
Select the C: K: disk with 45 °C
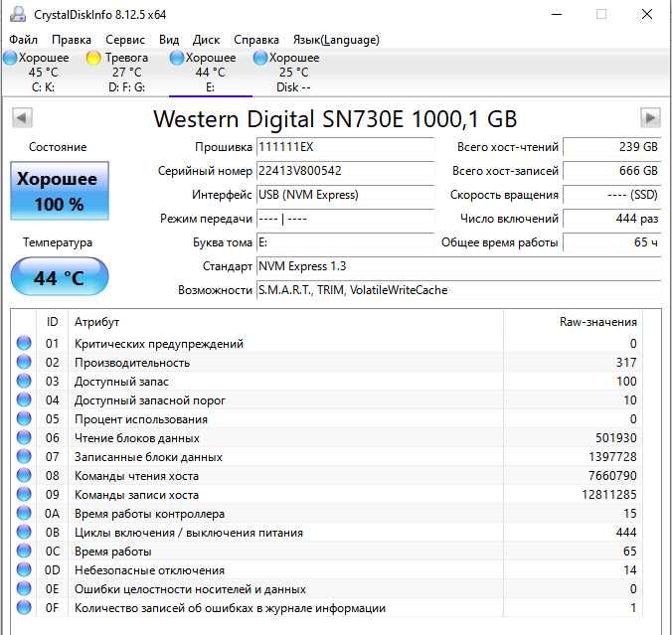(43, 73)
